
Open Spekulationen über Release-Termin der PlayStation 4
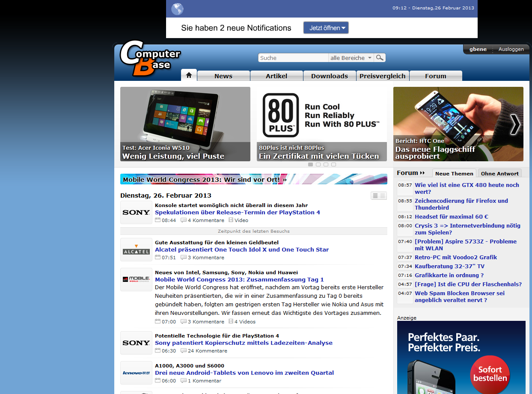(x=238, y=212)
